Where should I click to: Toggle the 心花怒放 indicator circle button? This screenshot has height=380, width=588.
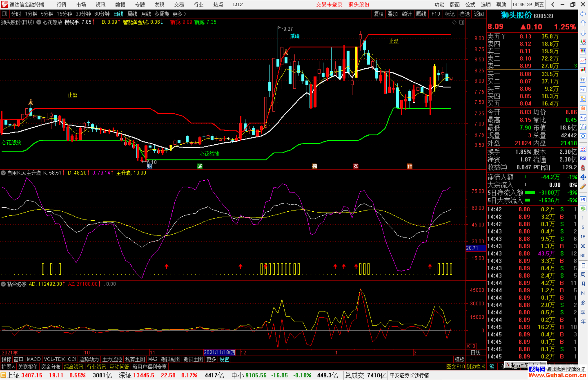pyautogui.click(x=39, y=22)
